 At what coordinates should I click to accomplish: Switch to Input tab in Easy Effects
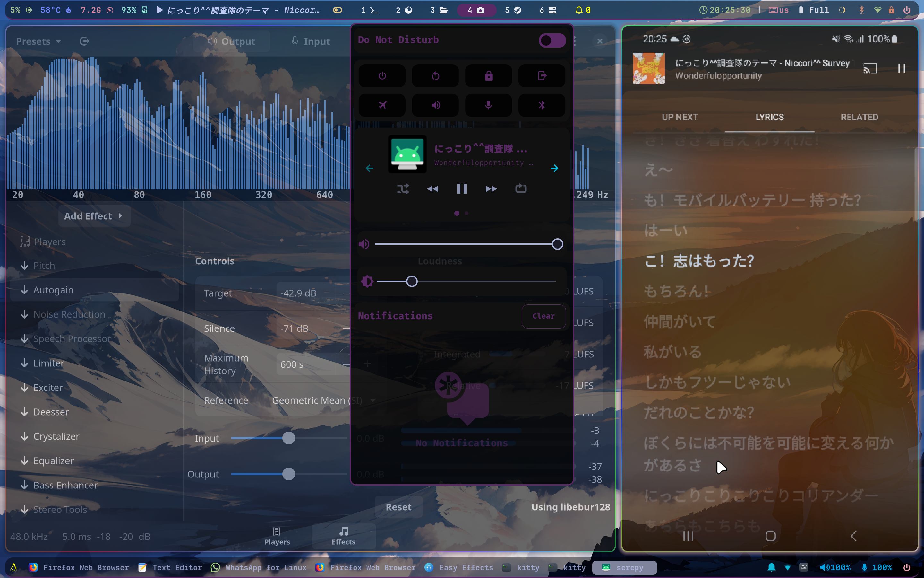tap(311, 41)
